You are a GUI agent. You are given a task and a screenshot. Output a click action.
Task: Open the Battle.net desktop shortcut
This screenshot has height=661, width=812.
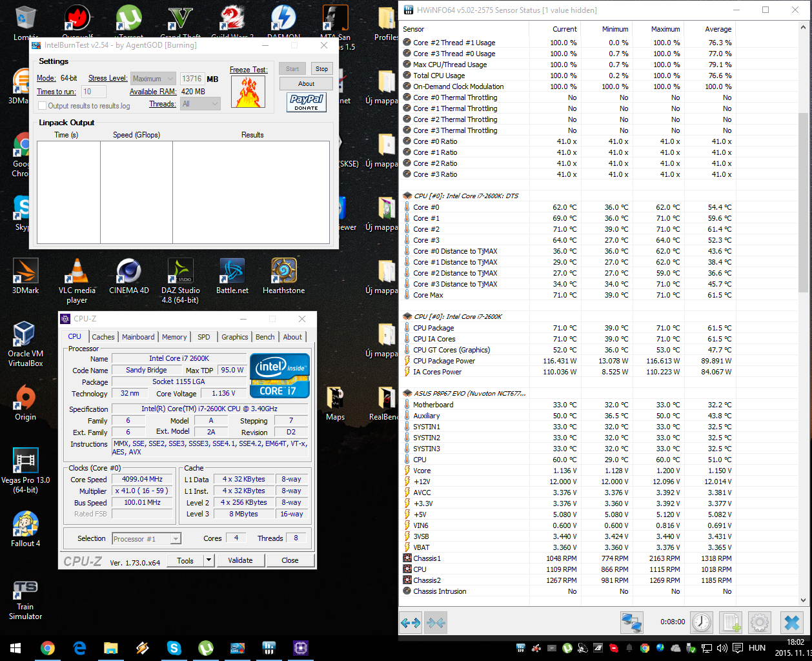coord(232,276)
